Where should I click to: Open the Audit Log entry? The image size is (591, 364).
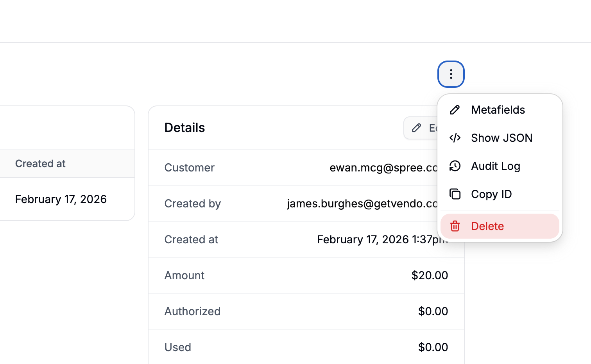tap(496, 166)
